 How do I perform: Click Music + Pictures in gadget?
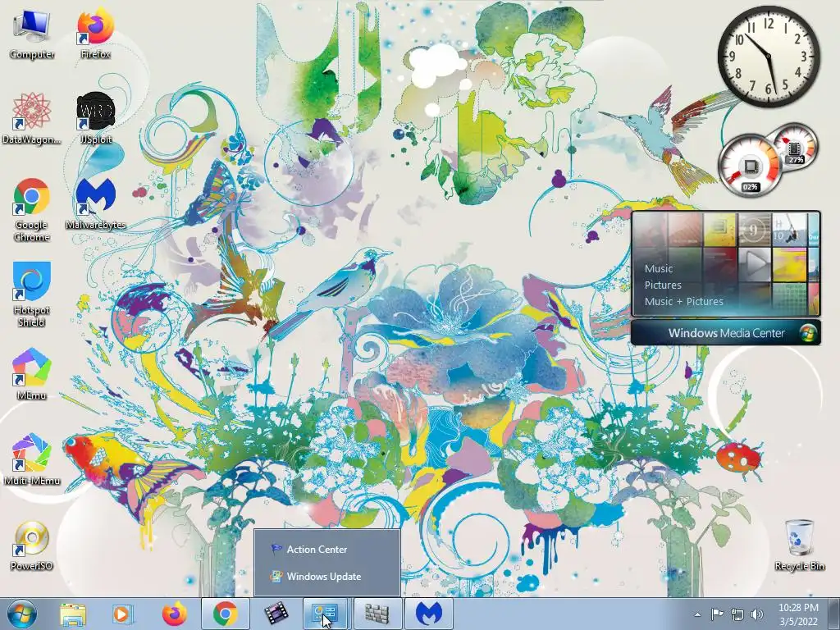(683, 301)
